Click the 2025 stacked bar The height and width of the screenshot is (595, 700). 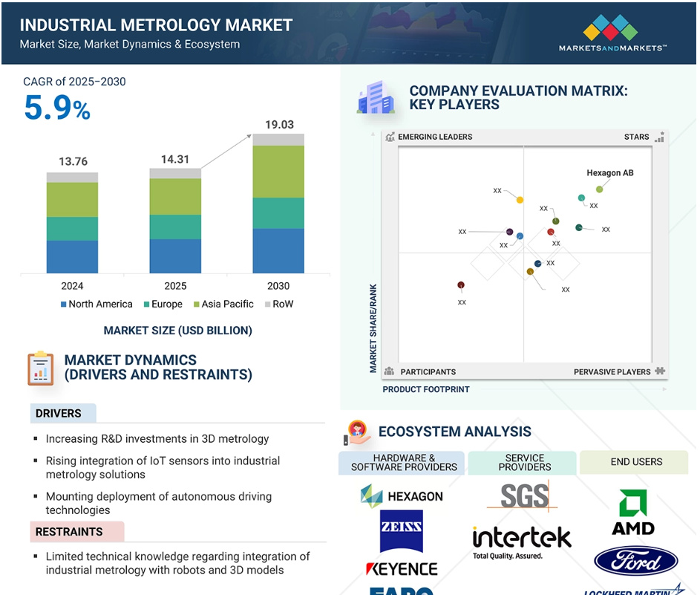(175, 221)
